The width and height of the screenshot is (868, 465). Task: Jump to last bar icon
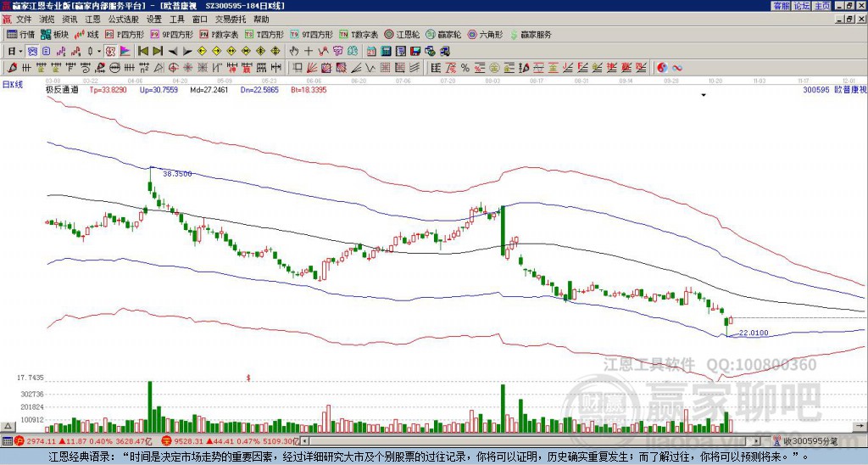coord(158,52)
